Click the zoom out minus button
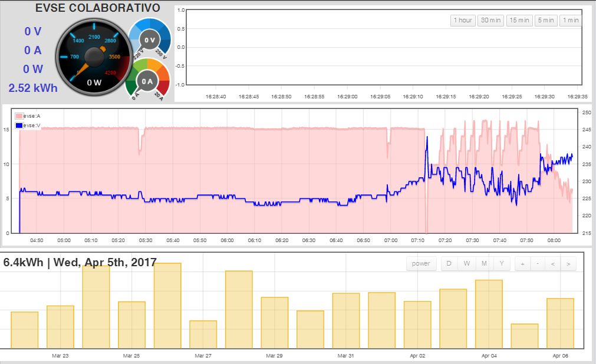Viewport: 596px width, 364px height. coord(537,263)
